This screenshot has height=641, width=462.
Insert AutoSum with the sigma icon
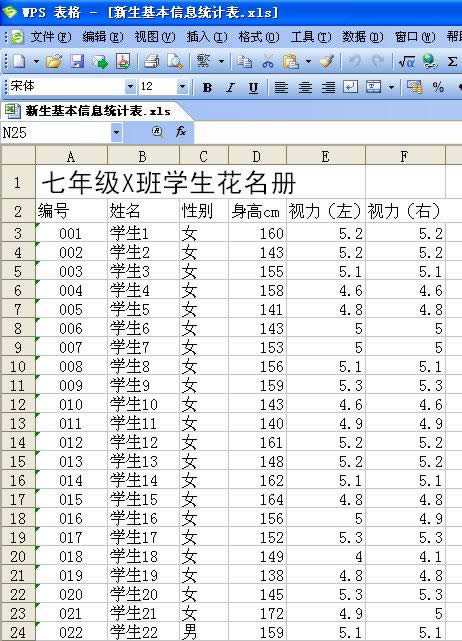click(452, 62)
